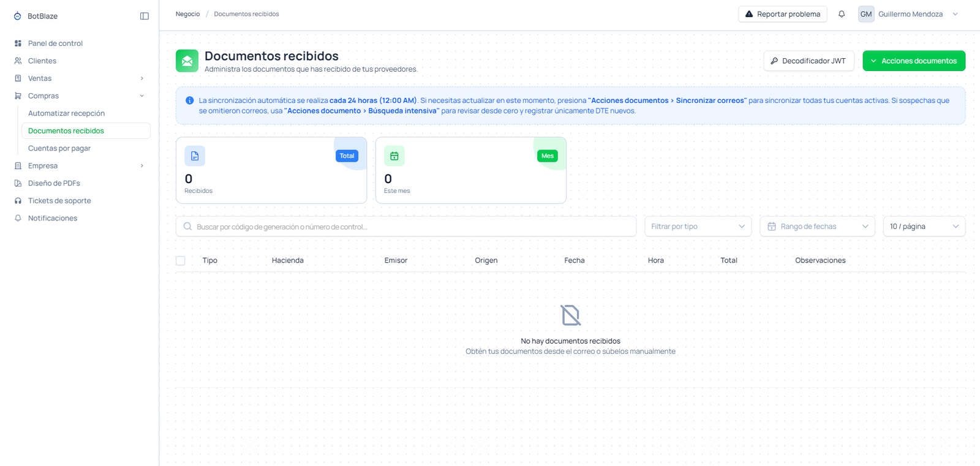Click the green calendar icon in the Este mes card
This screenshot has width=980, height=466.
click(394, 156)
